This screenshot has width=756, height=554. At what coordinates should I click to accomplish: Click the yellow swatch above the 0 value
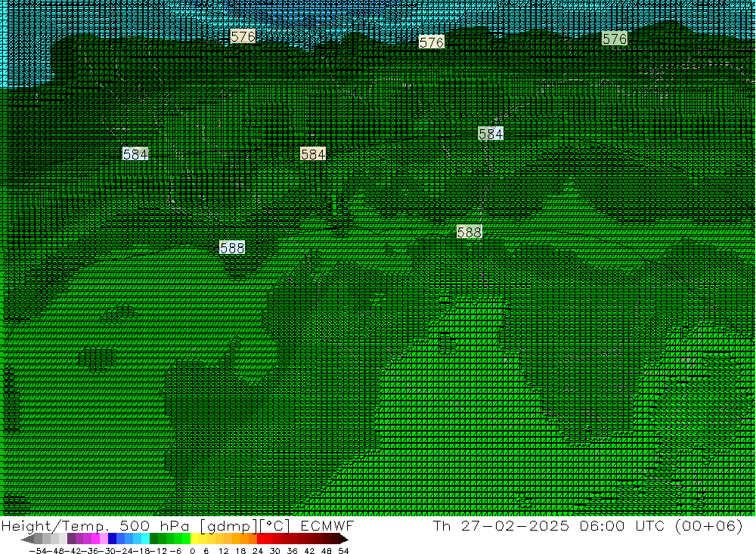194,539
